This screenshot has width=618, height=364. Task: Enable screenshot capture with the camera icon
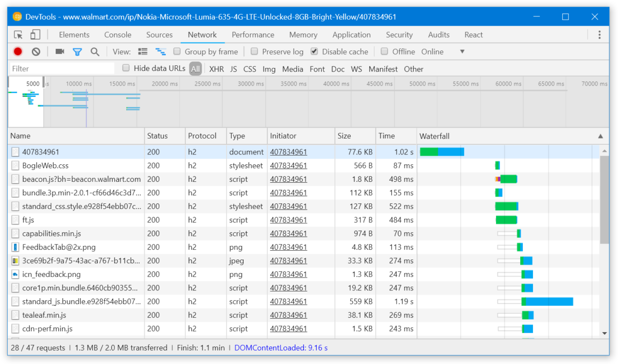(59, 51)
